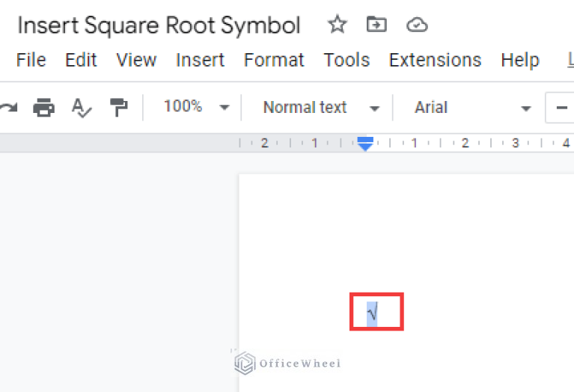This screenshot has height=392, width=574.
Task: Open the 100% zoom dropdown
Action: point(196,108)
